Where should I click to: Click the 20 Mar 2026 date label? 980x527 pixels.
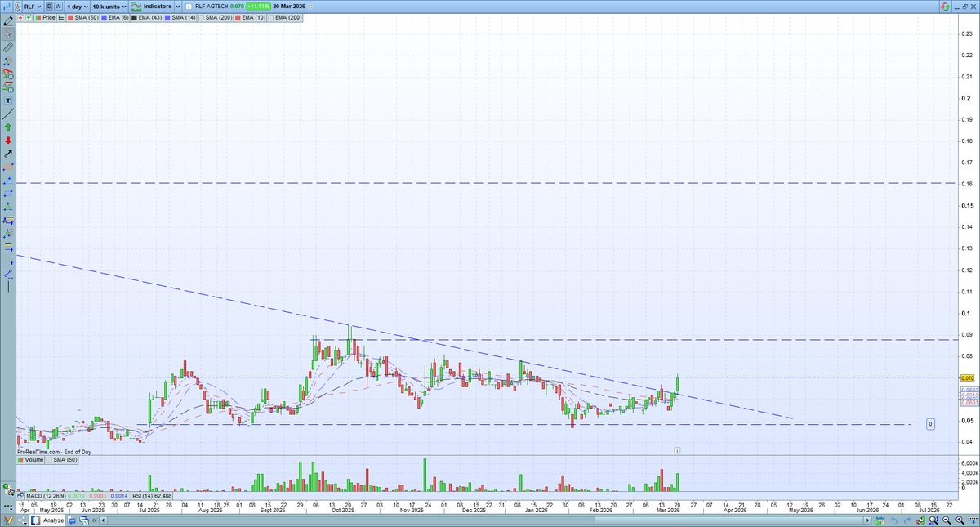point(288,6)
